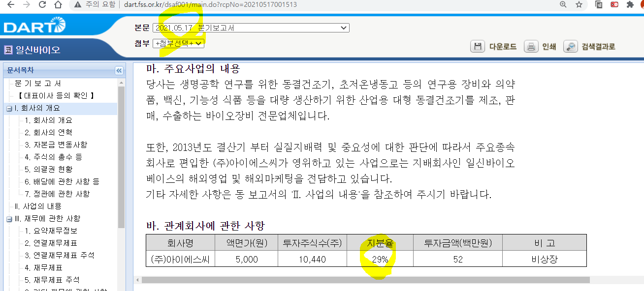644x291 pixels.
Task: Click the dark tab-copy extension icon
Action: point(599,4)
